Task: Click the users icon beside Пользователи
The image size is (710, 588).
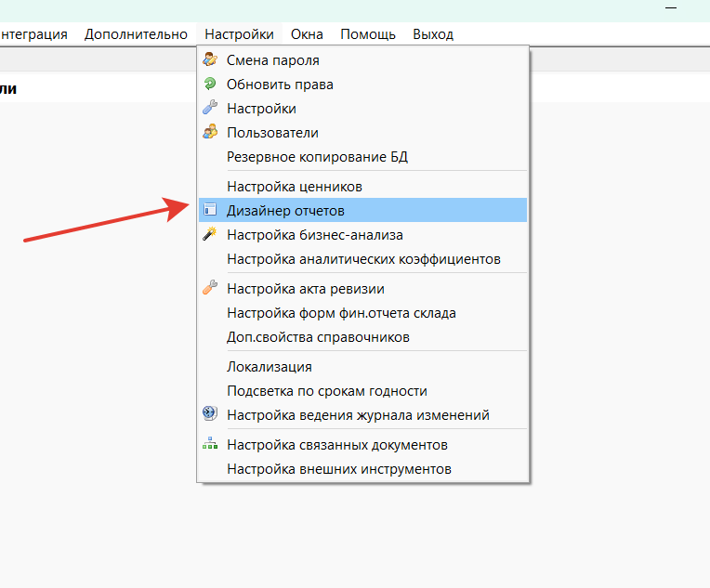Action: click(210, 133)
